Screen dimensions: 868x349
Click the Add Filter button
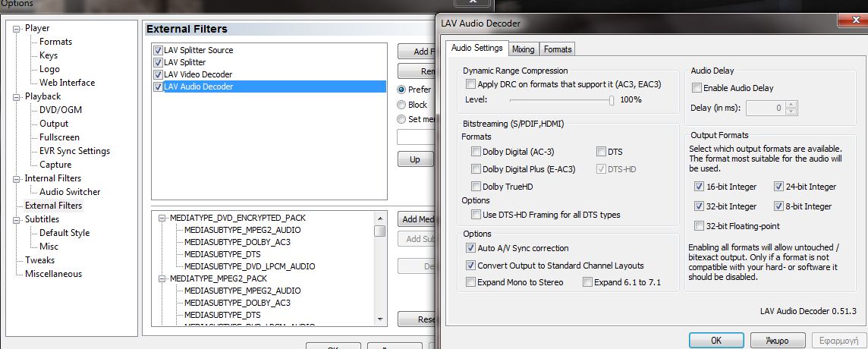(417, 52)
